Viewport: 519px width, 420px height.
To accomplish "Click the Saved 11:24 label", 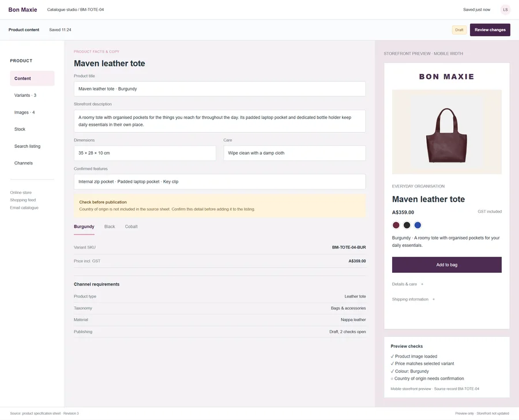I will 60,30.
